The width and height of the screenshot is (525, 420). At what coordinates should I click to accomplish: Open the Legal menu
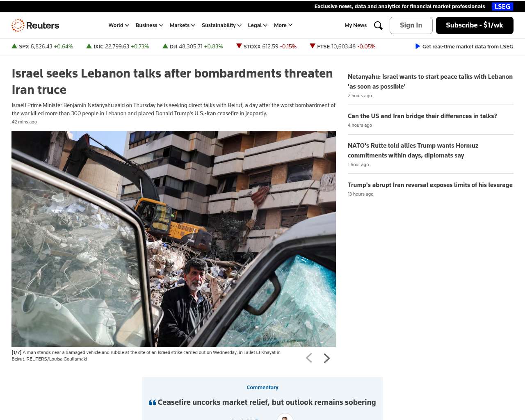coord(258,25)
